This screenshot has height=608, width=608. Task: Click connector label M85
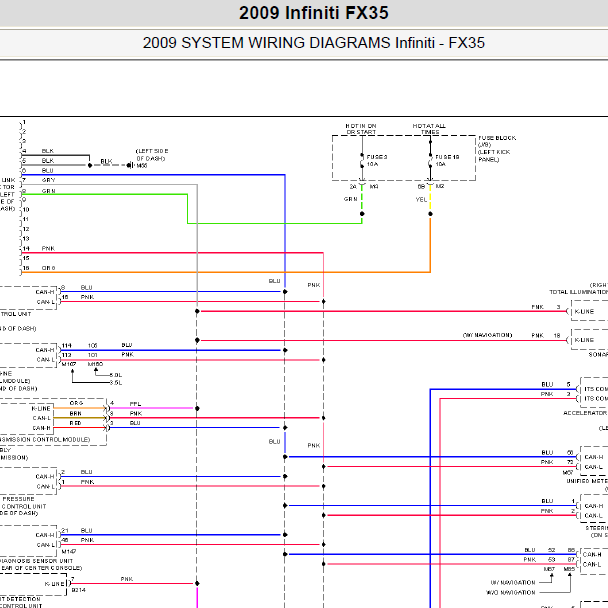click(x=569, y=569)
